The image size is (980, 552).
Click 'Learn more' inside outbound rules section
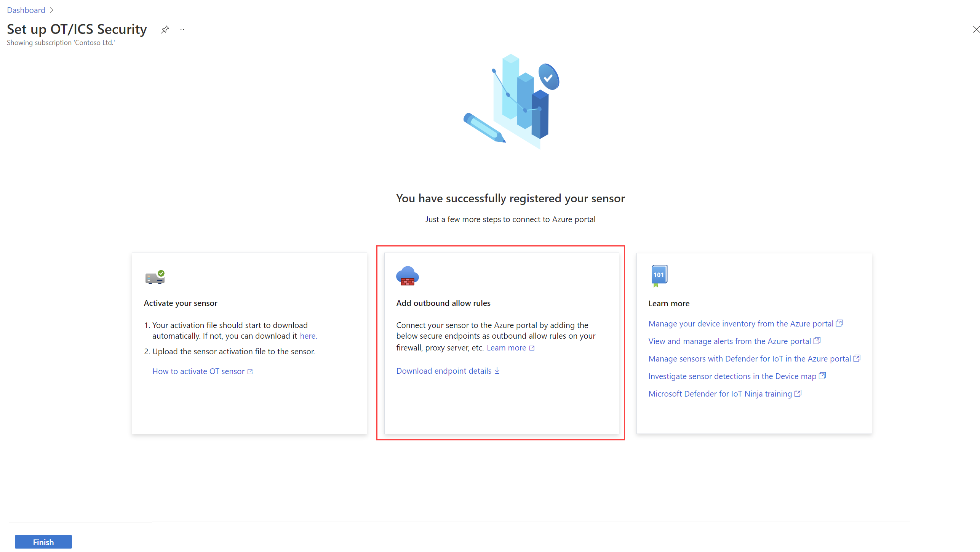coord(508,347)
